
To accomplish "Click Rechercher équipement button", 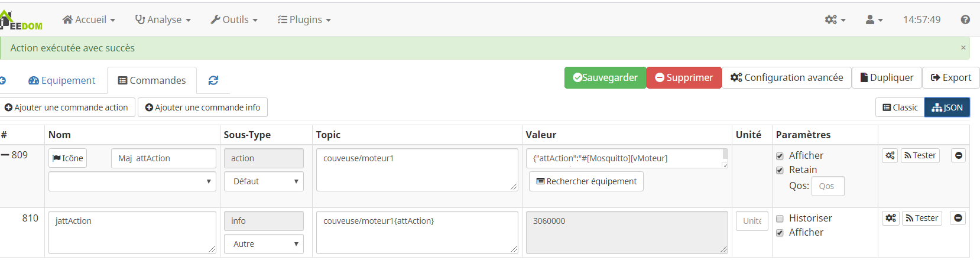I will pos(586,181).
